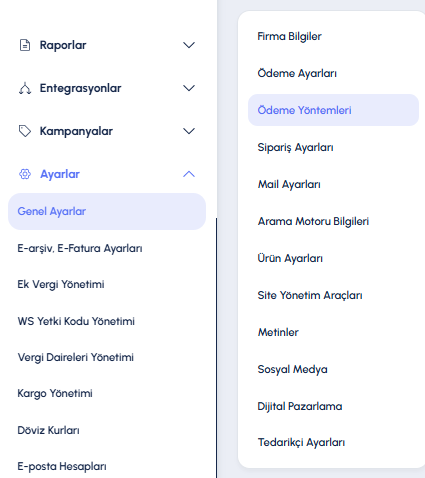
Task: Expand the Entegrasyonlar chevron arrow
Action: click(x=189, y=88)
